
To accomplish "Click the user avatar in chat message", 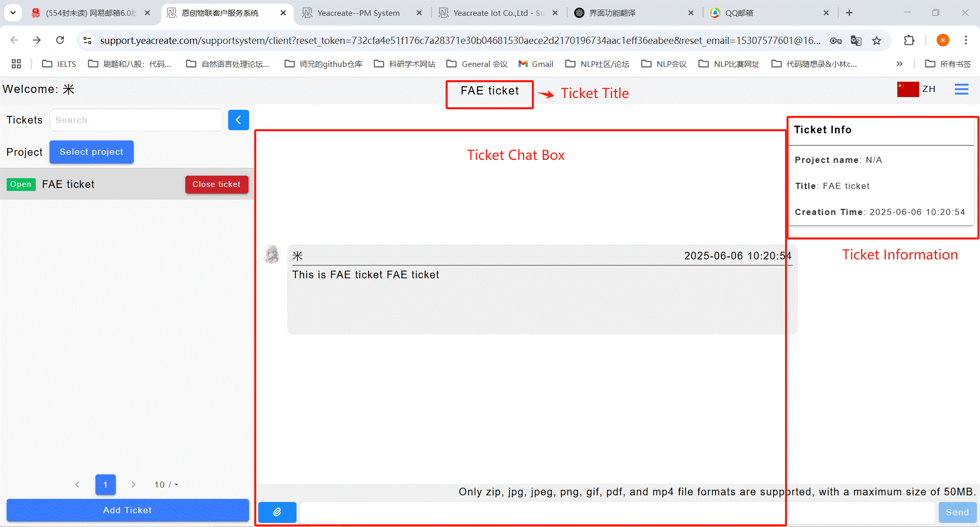I will (271, 254).
